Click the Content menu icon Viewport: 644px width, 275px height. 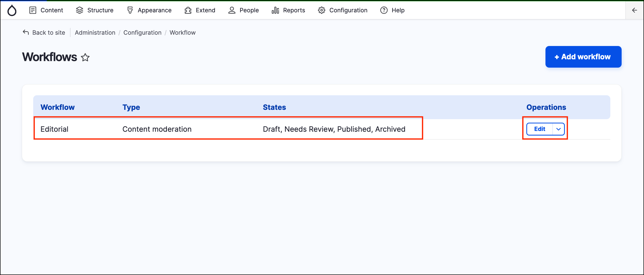coord(33,10)
